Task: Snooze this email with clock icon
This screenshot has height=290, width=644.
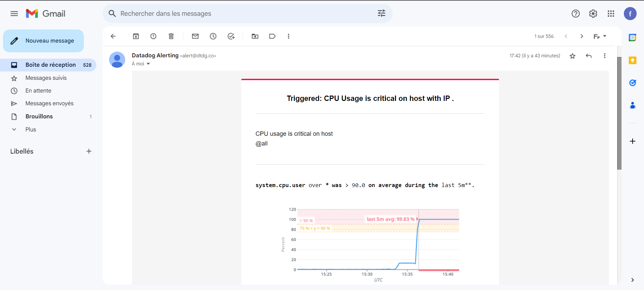Action: 213,36
